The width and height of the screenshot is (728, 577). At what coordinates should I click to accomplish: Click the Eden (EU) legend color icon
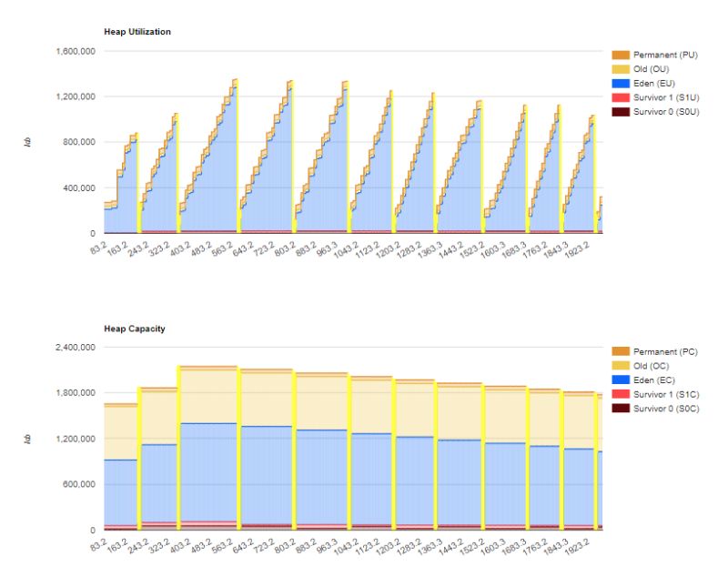click(622, 81)
